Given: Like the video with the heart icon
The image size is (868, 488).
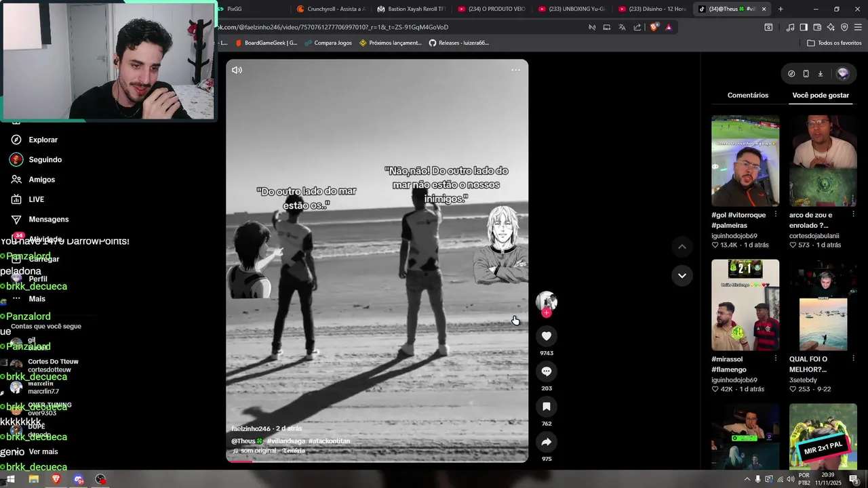Looking at the screenshot, I should (547, 336).
